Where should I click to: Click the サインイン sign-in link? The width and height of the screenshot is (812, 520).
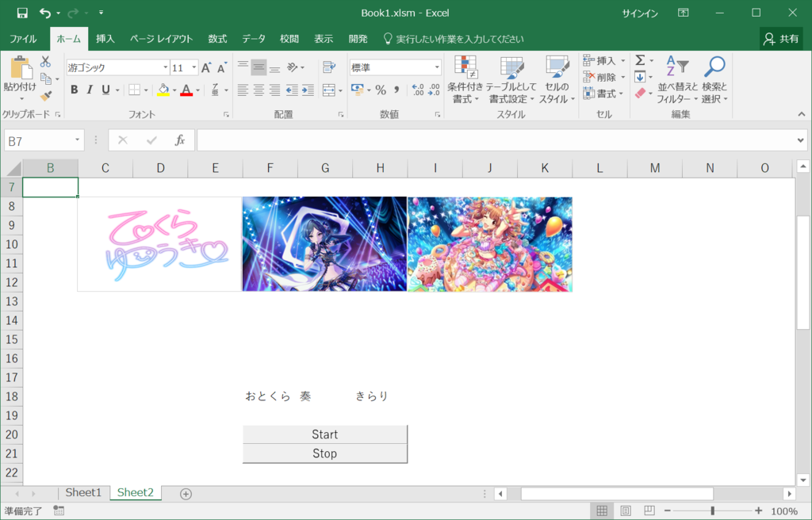coord(640,13)
